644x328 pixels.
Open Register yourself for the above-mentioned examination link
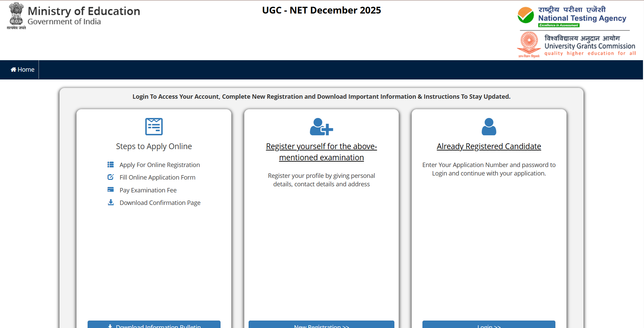[321, 152]
